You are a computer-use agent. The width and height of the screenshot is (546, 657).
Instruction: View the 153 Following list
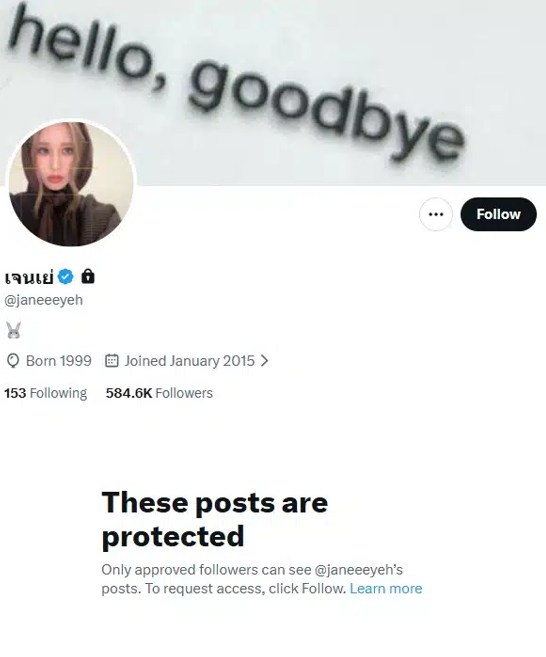point(46,393)
